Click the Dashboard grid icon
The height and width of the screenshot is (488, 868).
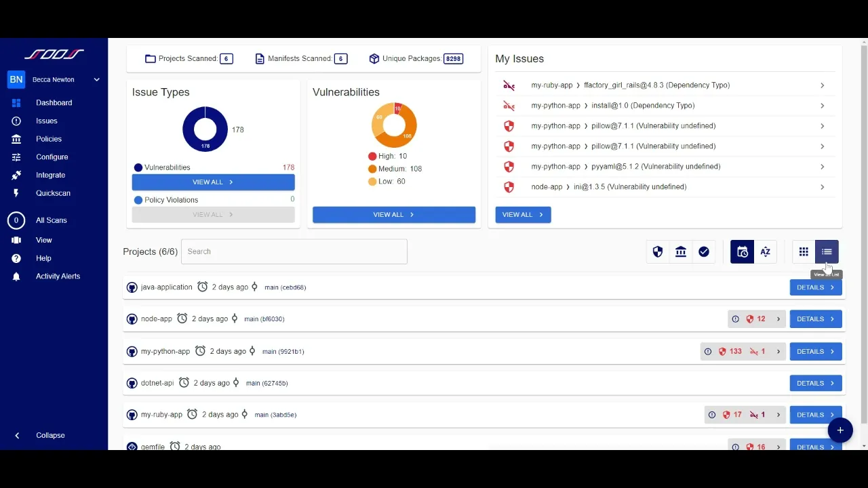click(16, 103)
